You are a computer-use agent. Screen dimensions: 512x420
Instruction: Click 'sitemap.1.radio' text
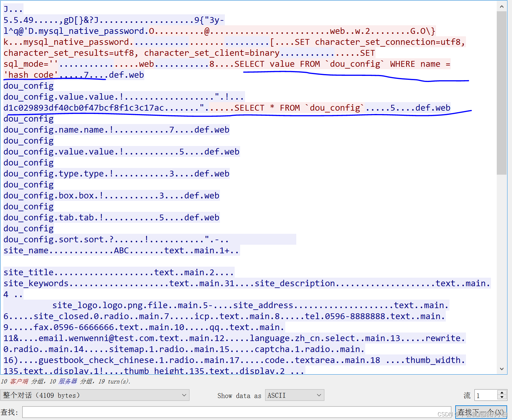147,349
